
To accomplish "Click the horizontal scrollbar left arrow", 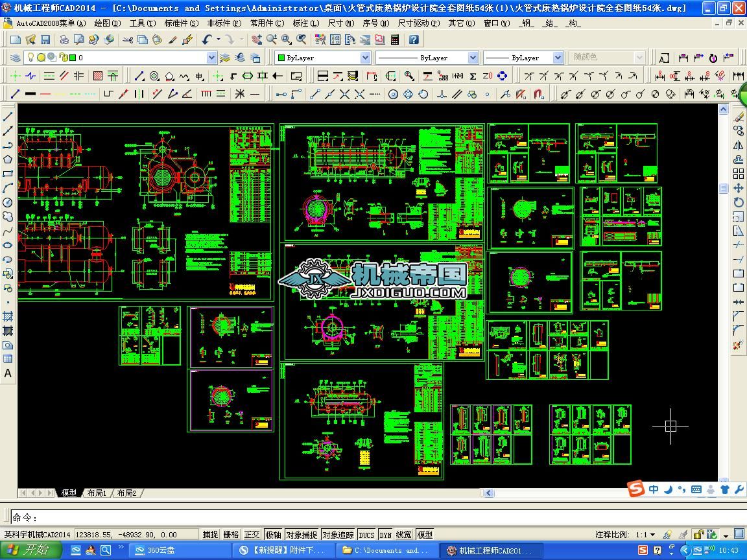I will click(490, 493).
